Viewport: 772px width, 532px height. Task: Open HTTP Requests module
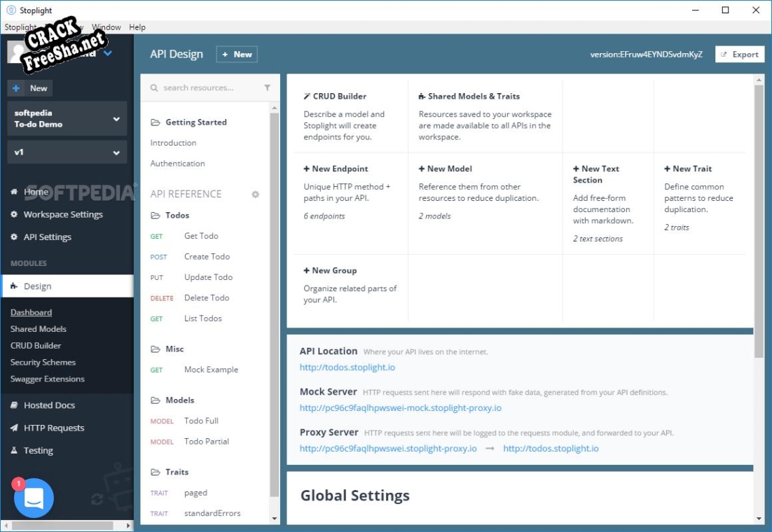point(53,428)
